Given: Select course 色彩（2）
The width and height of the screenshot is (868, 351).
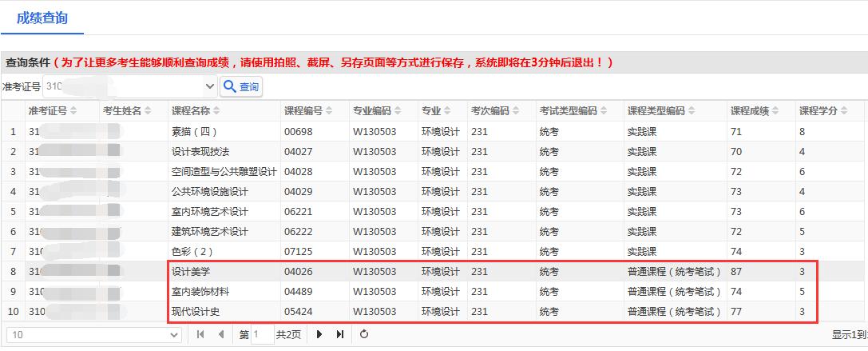Looking at the screenshot, I should coord(194,252).
